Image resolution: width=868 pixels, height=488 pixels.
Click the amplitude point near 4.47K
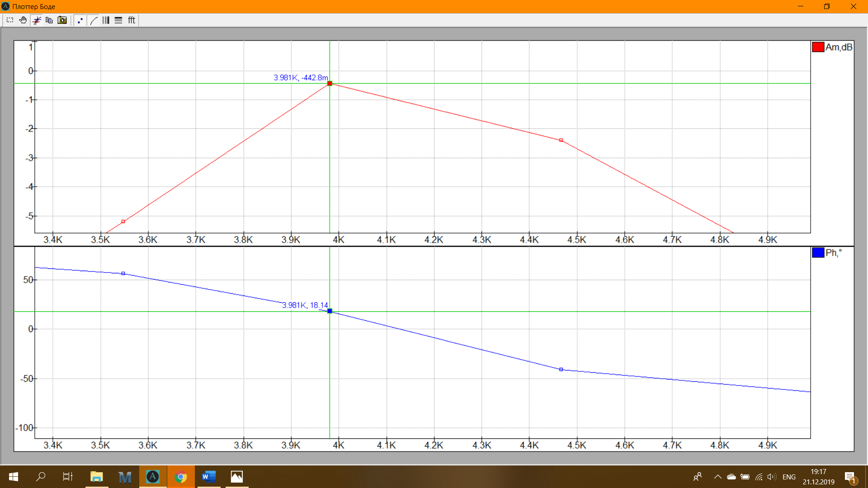(561, 140)
